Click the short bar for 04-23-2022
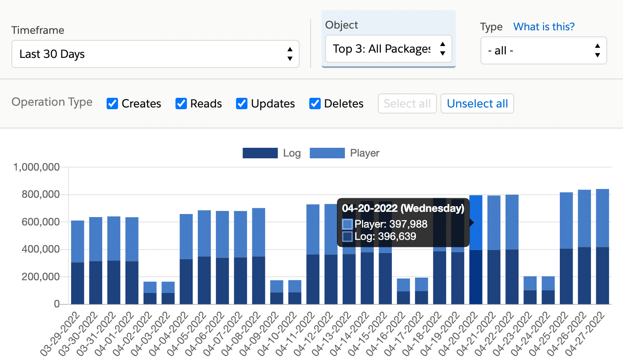Screen dimensions: 623x364 click(x=530, y=290)
